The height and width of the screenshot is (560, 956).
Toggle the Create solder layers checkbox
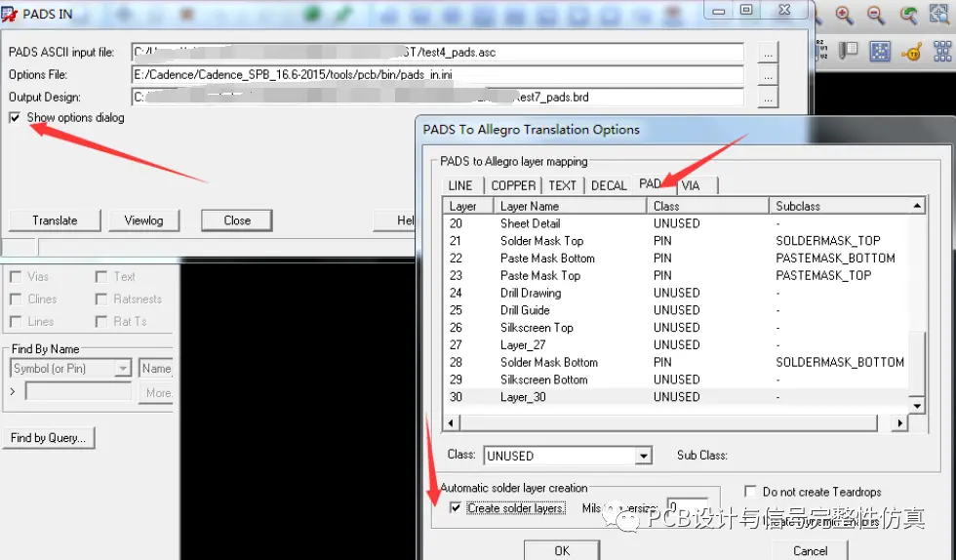tap(455, 507)
